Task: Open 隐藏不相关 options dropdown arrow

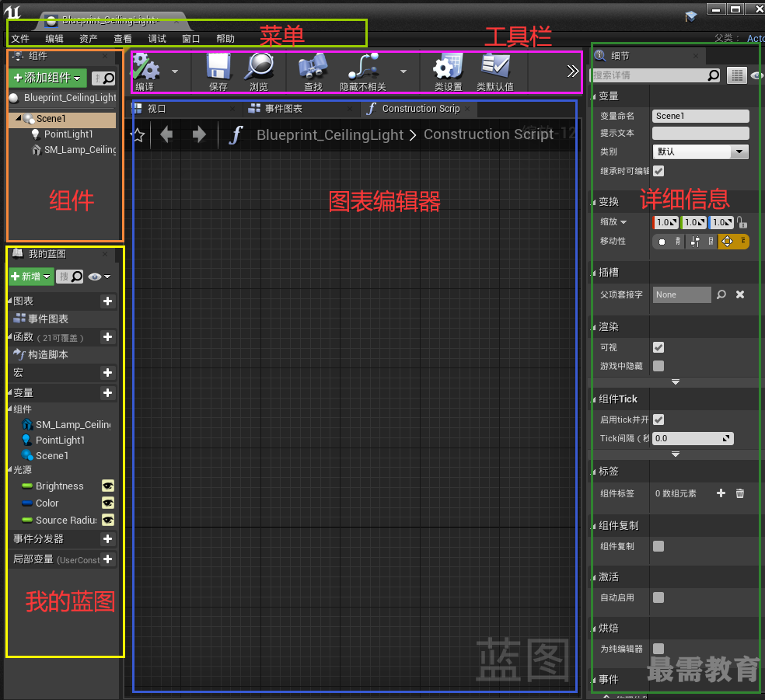Action: [x=403, y=71]
